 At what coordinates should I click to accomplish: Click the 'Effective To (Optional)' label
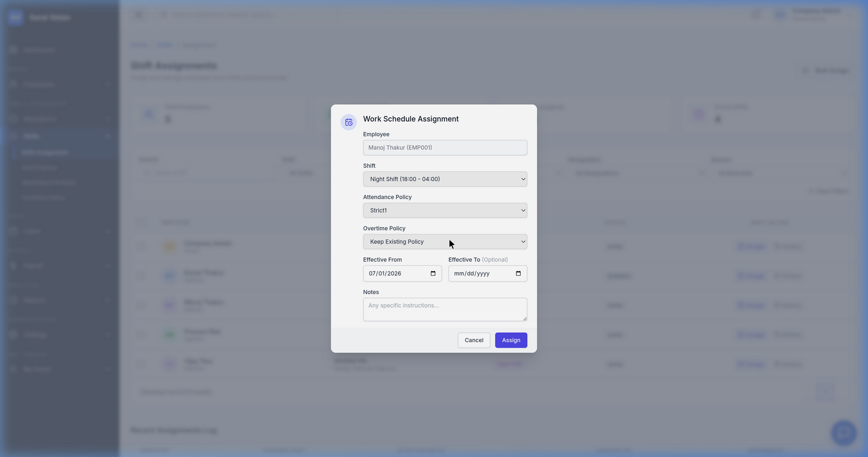click(x=478, y=260)
